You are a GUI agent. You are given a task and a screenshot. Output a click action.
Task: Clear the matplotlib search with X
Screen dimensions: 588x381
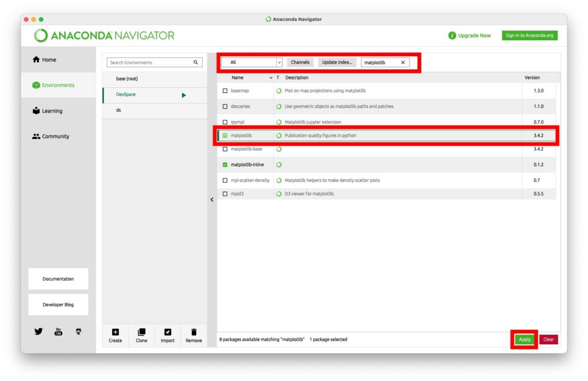coord(403,62)
